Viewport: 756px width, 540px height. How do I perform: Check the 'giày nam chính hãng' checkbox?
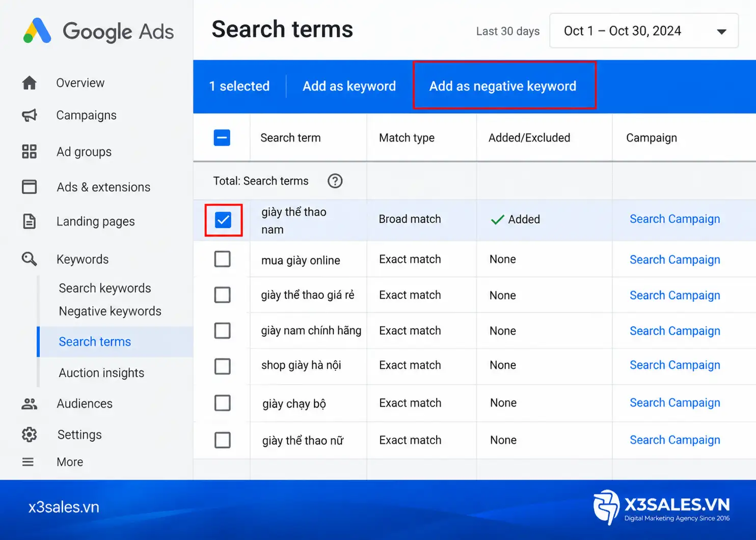tap(222, 331)
